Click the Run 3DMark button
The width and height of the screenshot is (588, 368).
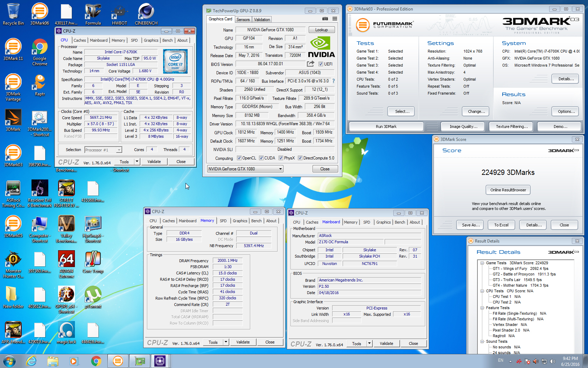[x=386, y=127]
